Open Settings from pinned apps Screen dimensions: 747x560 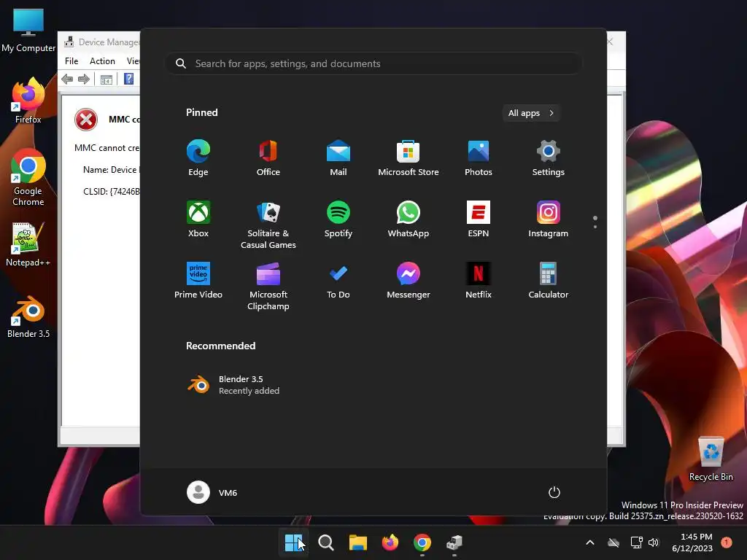point(549,158)
